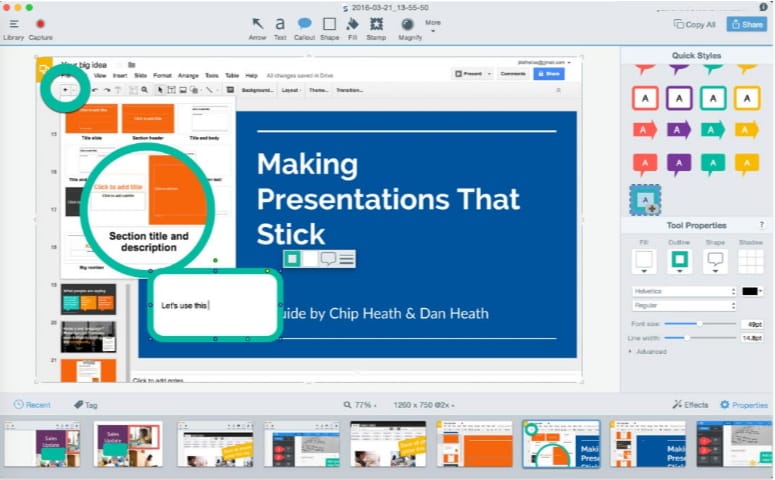Open the Helvetica font dropdown
This screenshot has width=775, height=480.
click(685, 291)
